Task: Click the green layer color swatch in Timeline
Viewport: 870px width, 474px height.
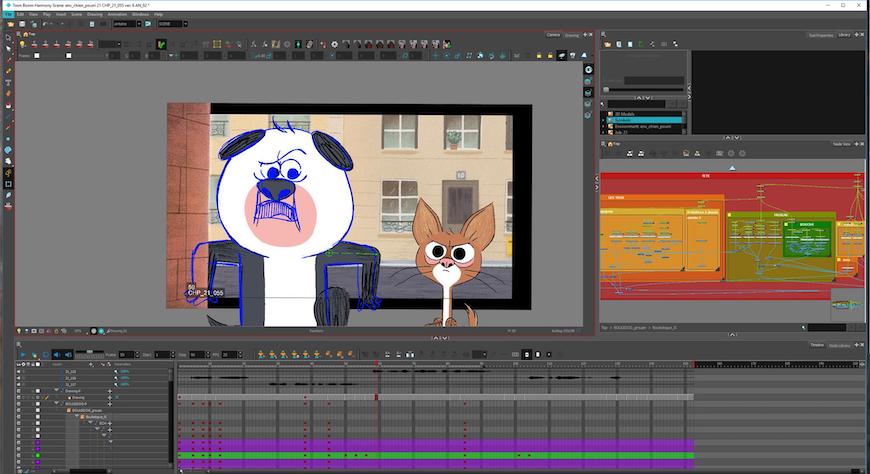Action: pyautogui.click(x=38, y=456)
